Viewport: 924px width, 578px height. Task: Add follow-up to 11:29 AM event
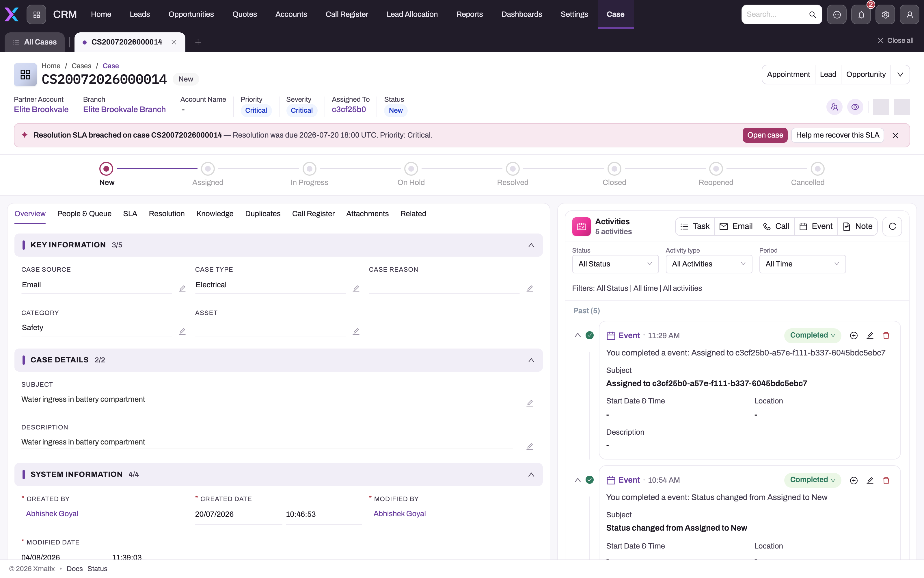pyautogui.click(x=854, y=336)
